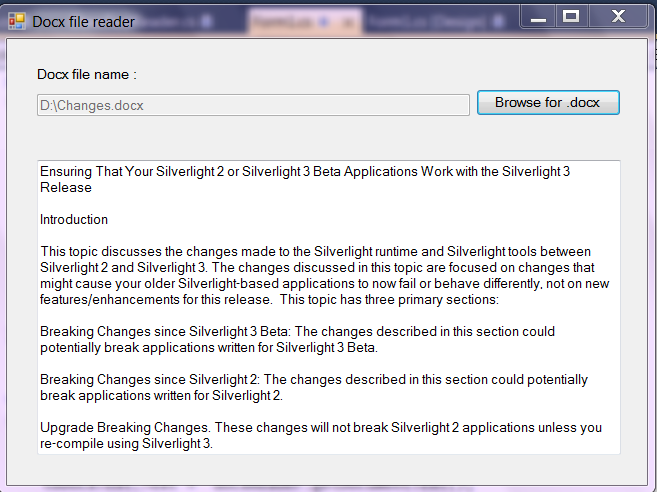Click the 'Docx file reader' window title
The height and width of the screenshot is (492, 657).
point(83,22)
